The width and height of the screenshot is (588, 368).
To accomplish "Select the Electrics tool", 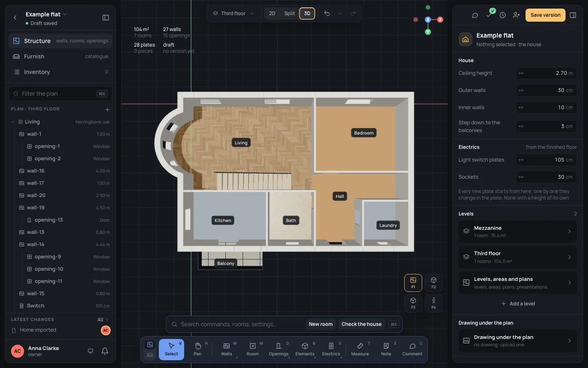I will pyautogui.click(x=331, y=350).
